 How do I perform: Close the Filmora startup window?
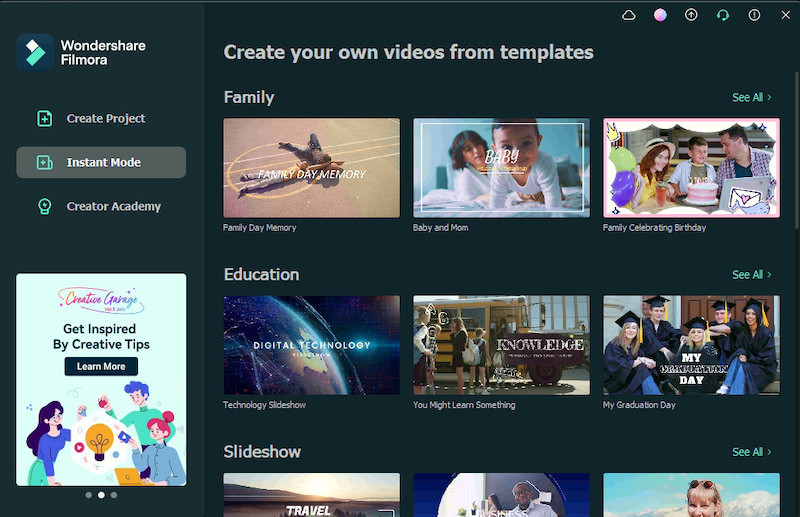pyautogui.click(x=786, y=15)
